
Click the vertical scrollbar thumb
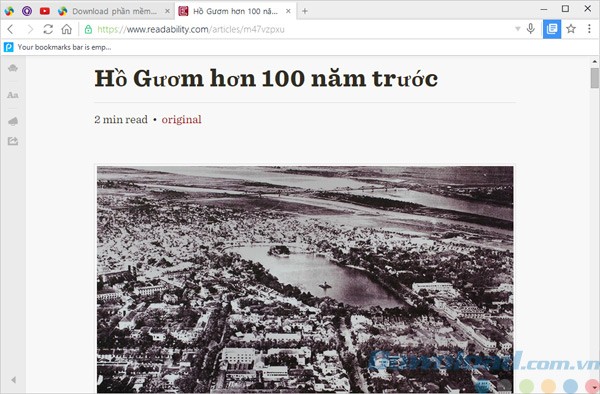[x=595, y=78]
